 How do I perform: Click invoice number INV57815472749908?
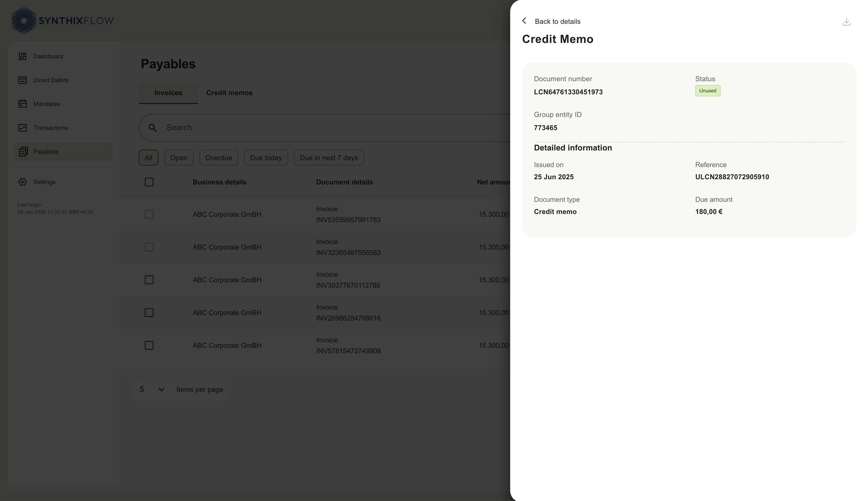[x=348, y=351]
